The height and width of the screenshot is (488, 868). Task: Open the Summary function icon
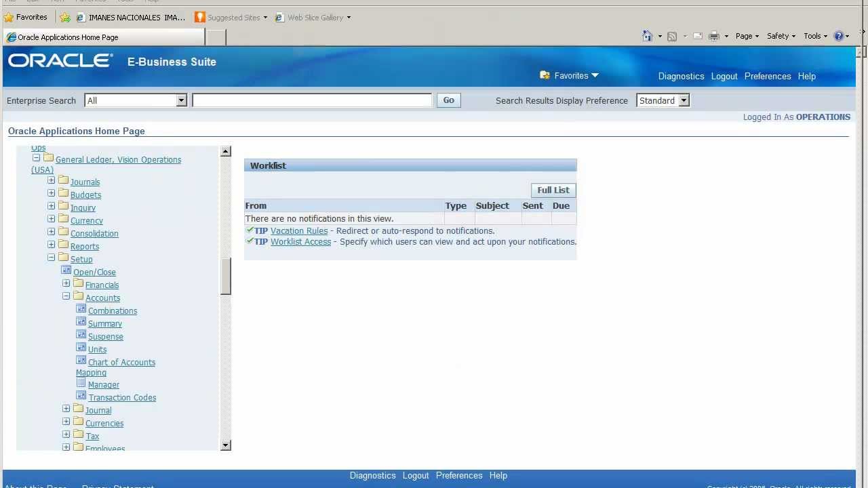(x=81, y=322)
